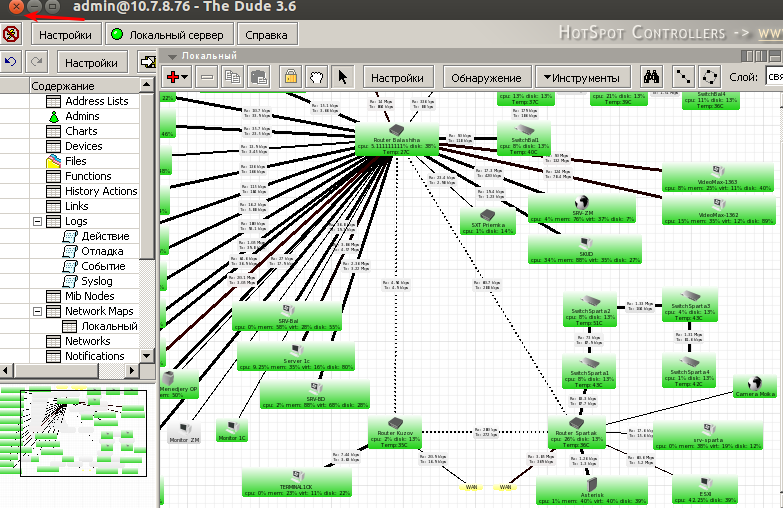Toggle the padlock lock-map icon
This screenshot has width=783, height=508.
pos(291,77)
